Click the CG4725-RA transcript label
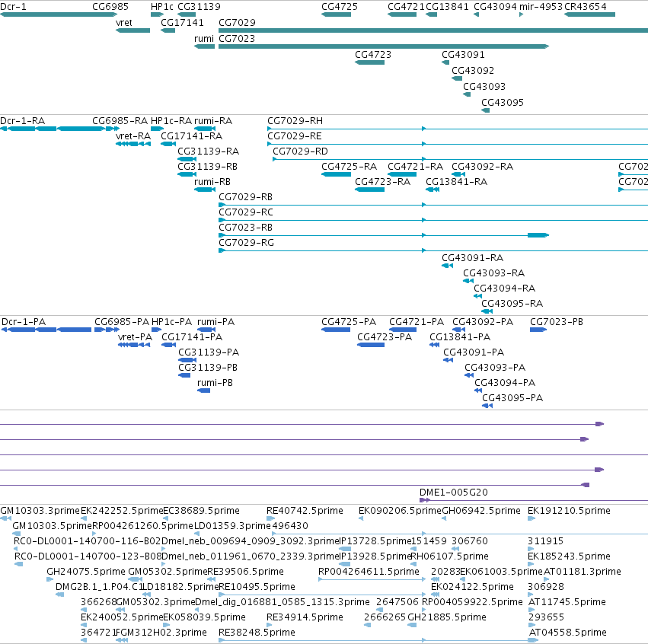Viewport: 648px width, 644px height. click(350, 167)
